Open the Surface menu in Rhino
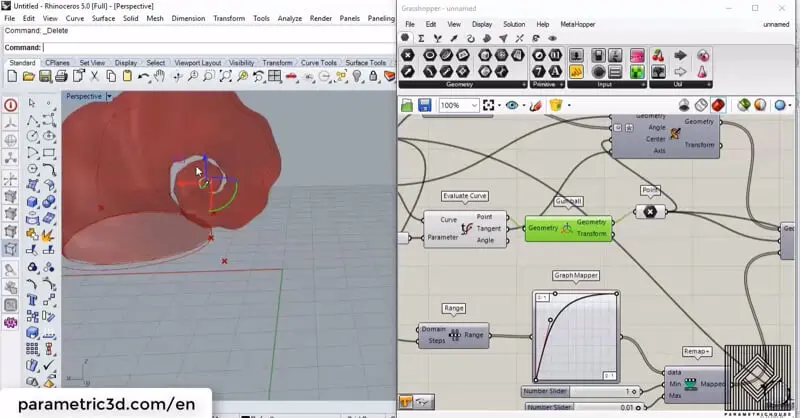 click(x=103, y=18)
